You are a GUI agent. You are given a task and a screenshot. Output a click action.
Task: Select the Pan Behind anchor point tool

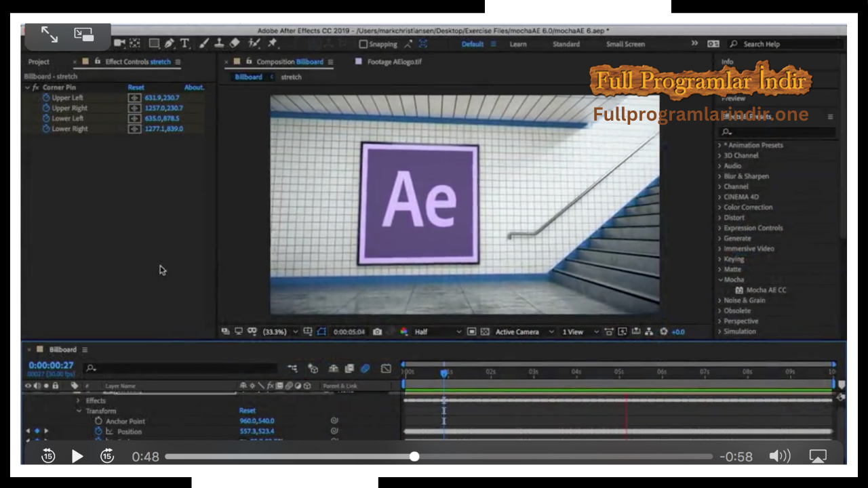[135, 43]
